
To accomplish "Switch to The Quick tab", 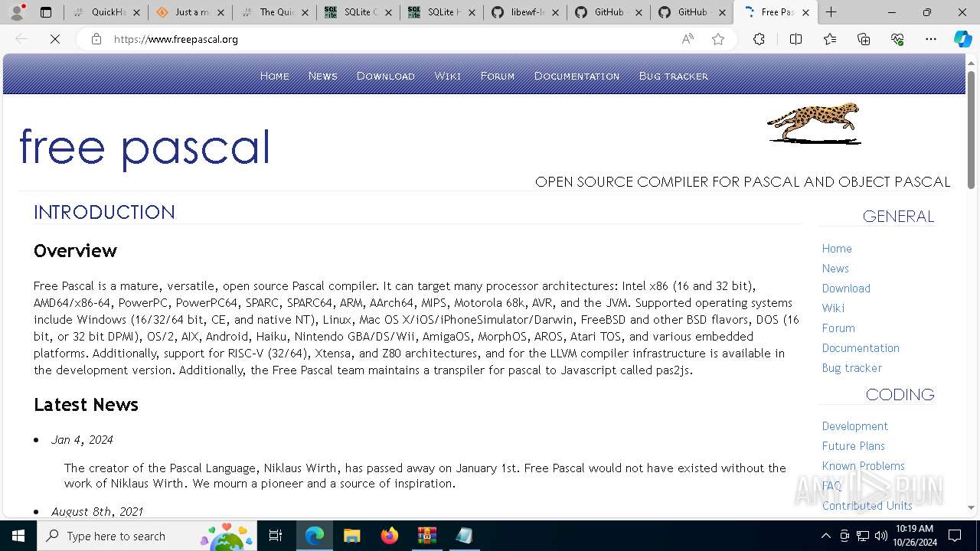I will click(274, 12).
